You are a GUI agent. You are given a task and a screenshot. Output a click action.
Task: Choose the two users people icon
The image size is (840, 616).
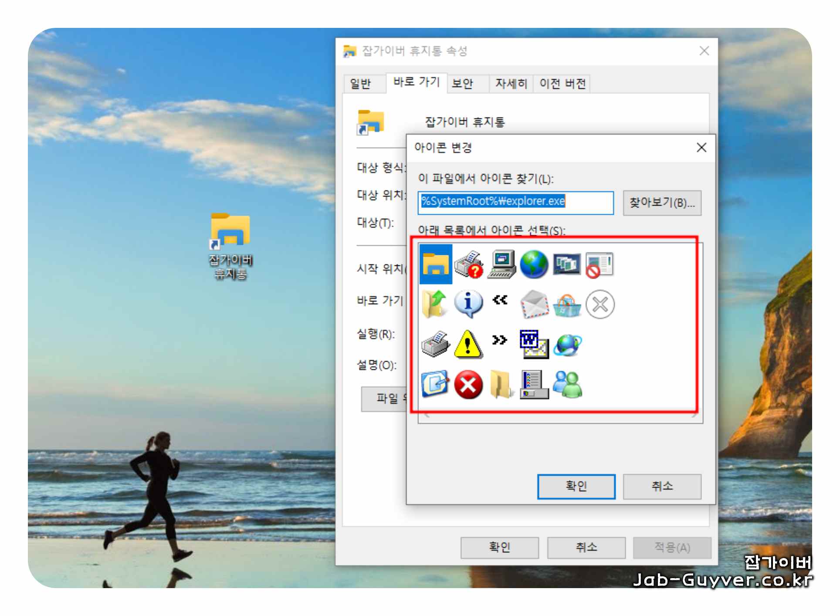click(x=567, y=385)
